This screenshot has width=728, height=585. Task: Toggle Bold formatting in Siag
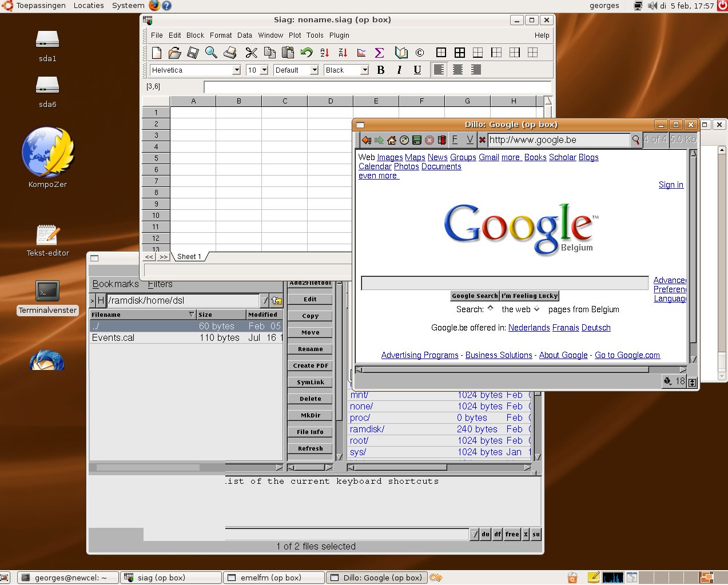(381, 70)
